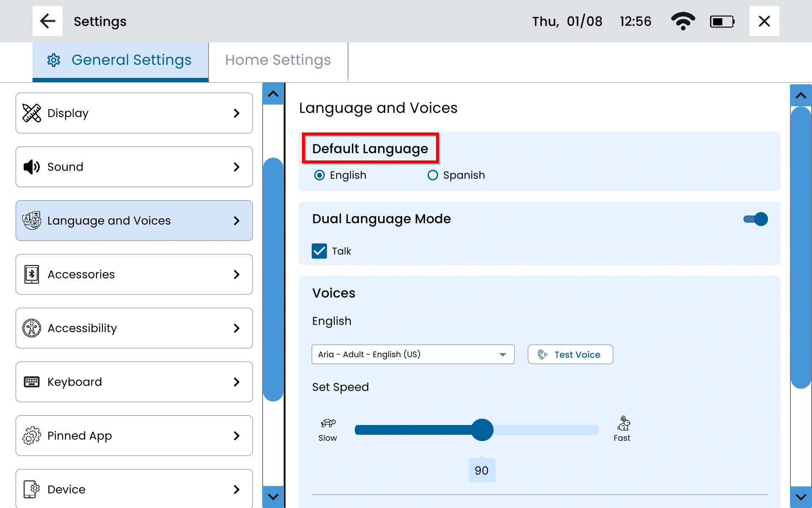Select the English default language radio
The height and width of the screenshot is (508, 812).
pos(320,175)
